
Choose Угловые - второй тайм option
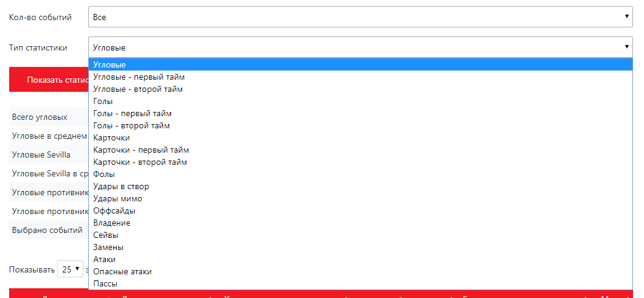138,89
